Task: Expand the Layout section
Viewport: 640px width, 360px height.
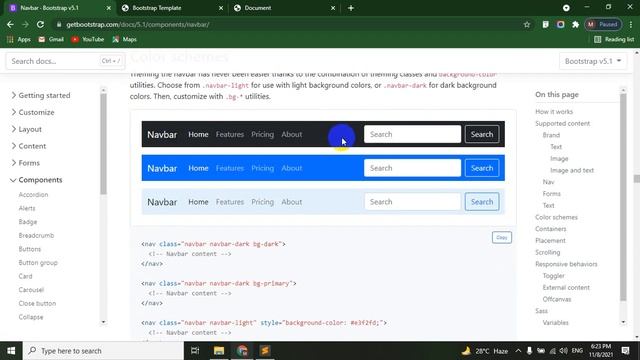Action: click(x=27, y=129)
